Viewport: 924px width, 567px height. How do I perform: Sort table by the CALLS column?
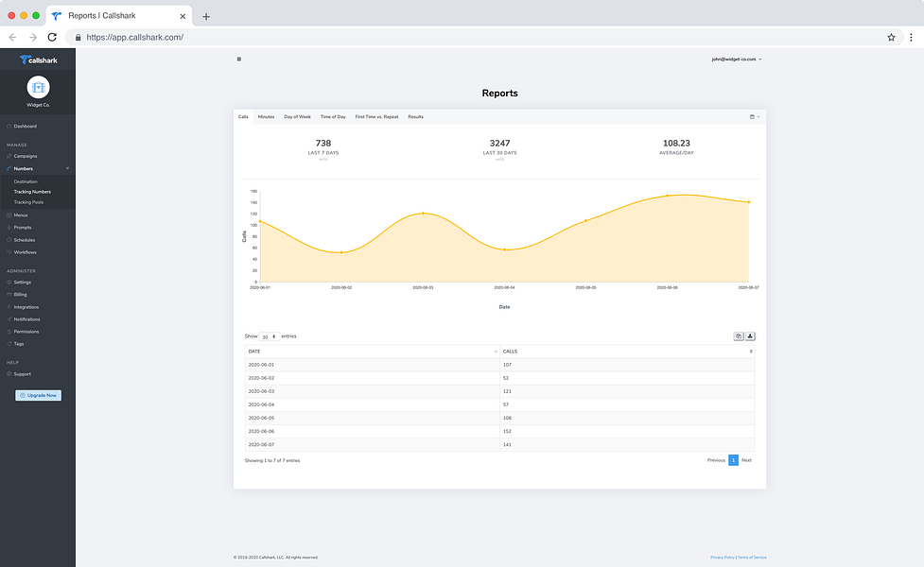[x=627, y=352]
